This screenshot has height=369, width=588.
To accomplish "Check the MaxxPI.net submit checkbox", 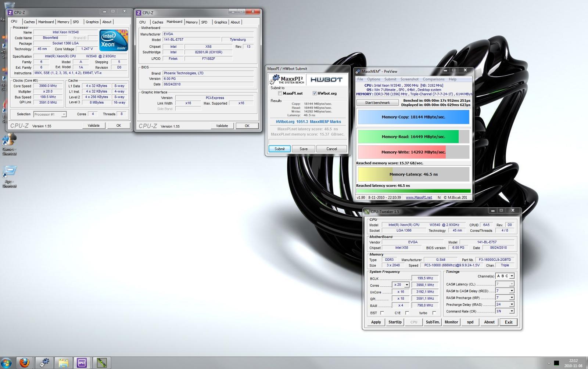I will [280, 93].
